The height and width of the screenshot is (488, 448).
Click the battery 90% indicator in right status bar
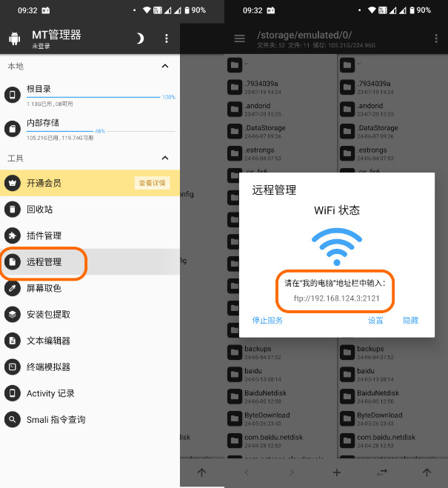[x=421, y=10]
